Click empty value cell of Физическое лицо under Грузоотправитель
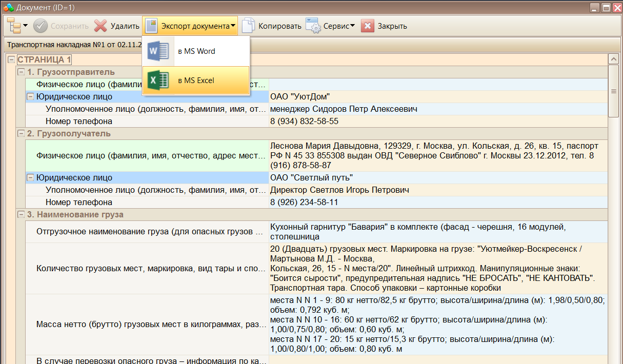 tap(438, 84)
